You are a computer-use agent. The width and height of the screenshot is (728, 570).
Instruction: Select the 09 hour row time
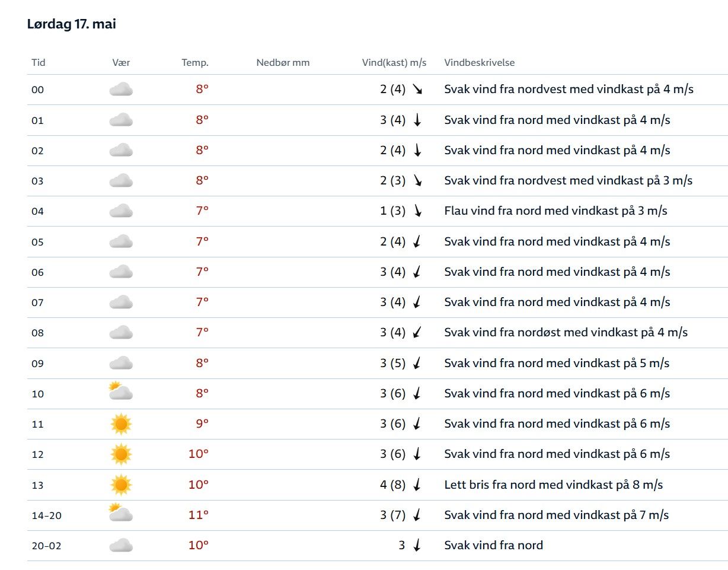[37, 363]
